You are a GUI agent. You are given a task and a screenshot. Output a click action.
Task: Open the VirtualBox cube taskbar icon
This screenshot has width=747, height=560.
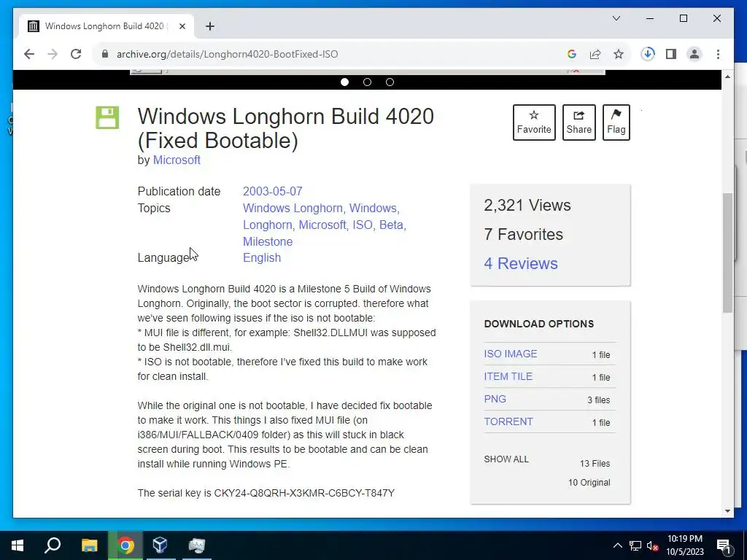160,545
